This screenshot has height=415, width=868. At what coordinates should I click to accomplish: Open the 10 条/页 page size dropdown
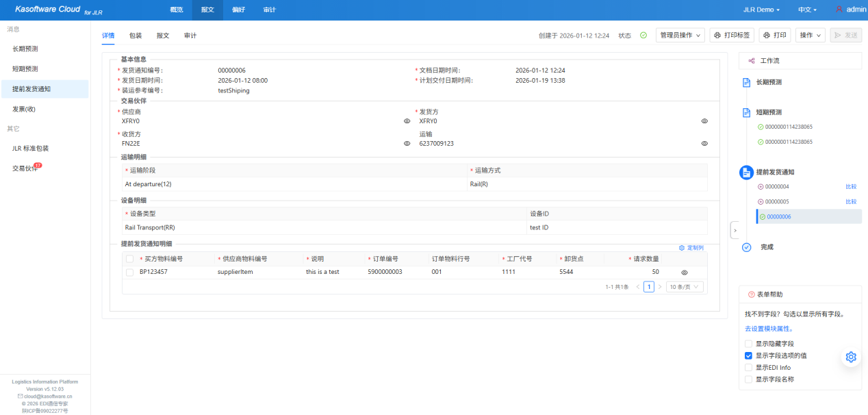tap(685, 287)
